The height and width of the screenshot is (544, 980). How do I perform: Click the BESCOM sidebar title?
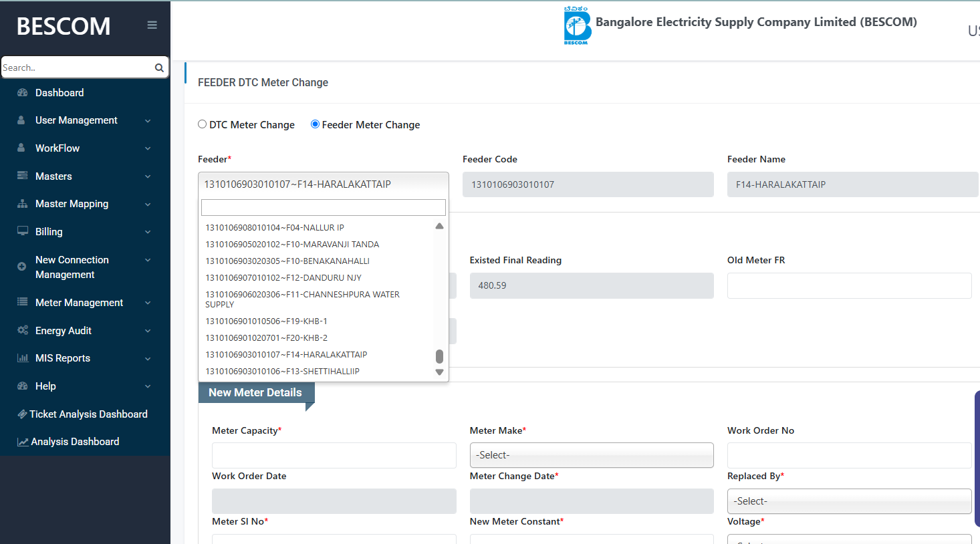pos(64,26)
